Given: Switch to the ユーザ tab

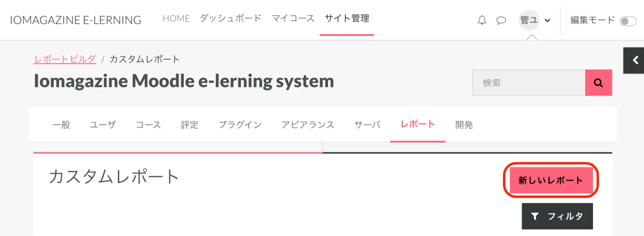Looking at the screenshot, I should tap(103, 125).
